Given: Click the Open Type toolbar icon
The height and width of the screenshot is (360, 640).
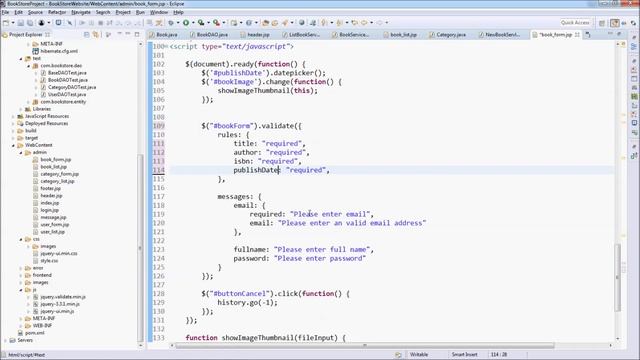Looking at the screenshot, I should tap(265, 23).
